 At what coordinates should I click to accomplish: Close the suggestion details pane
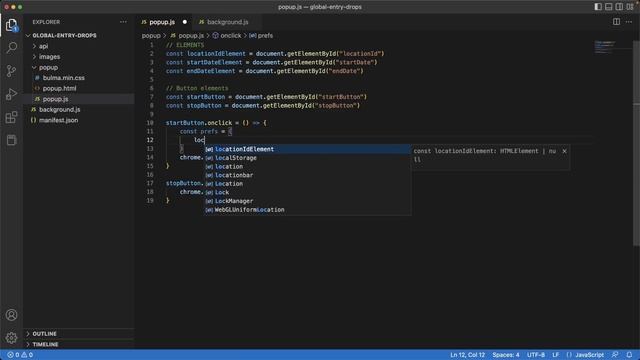[564, 151]
